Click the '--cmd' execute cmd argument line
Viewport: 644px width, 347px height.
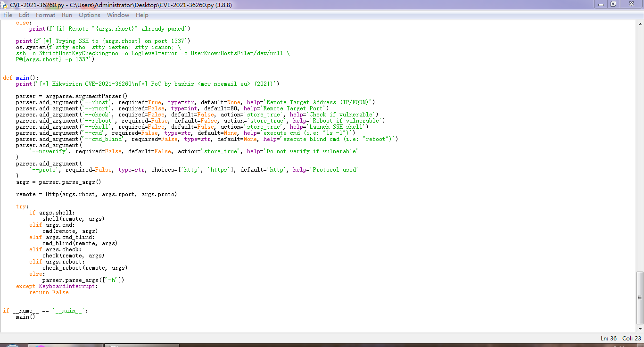click(x=185, y=133)
